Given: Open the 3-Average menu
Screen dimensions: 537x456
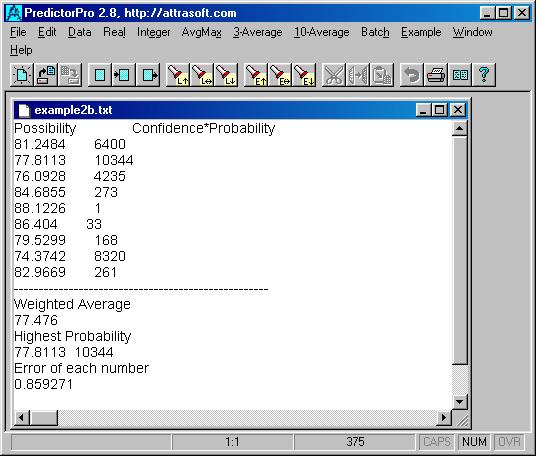Looking at the screenshot, I should point(258,32).
